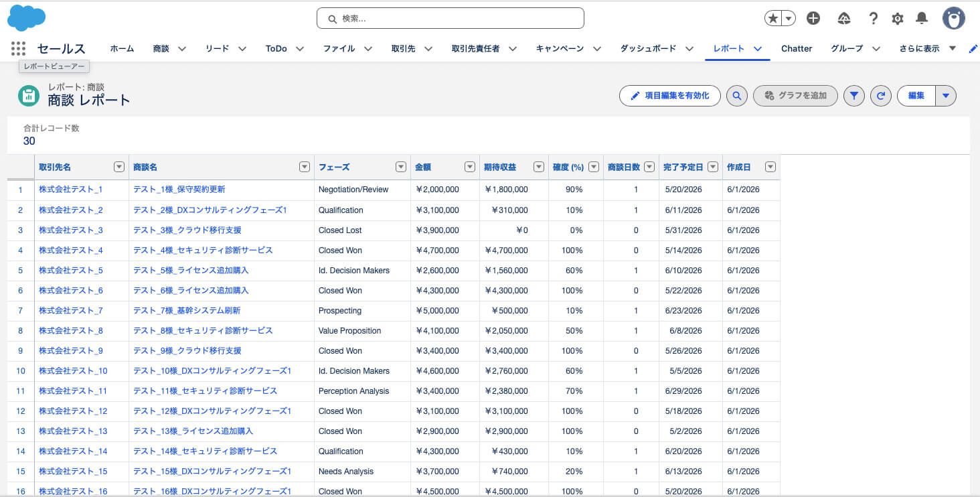Screen dimensions: 980x497
Task: Open the 作成日 column menu arrow
Action: click(x=770, y=167)
